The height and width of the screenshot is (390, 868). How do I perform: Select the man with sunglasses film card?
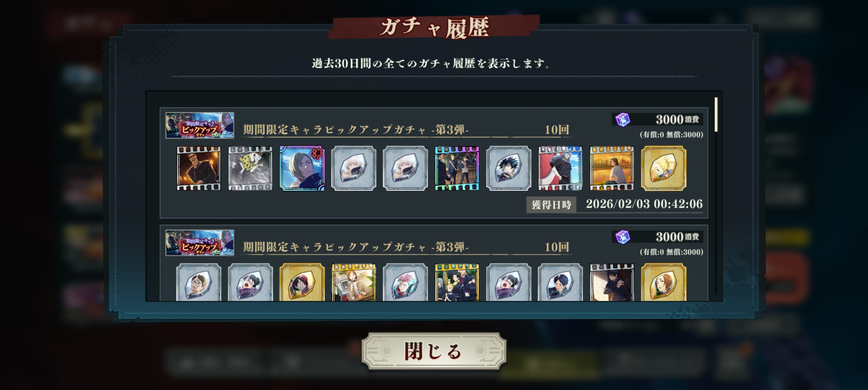pos(199,168)
